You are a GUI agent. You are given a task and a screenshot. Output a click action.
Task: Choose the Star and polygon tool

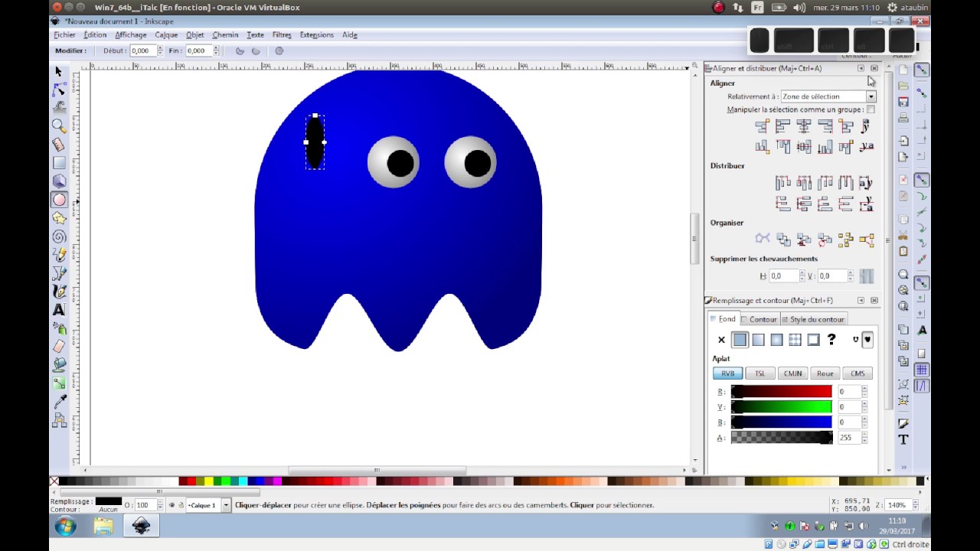[x=59, y=218]
